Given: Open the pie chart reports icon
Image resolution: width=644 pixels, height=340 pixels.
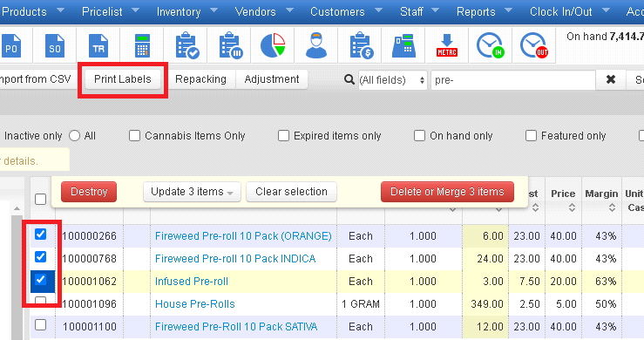Looking at the screenshot, I should (x=273, y=45).
